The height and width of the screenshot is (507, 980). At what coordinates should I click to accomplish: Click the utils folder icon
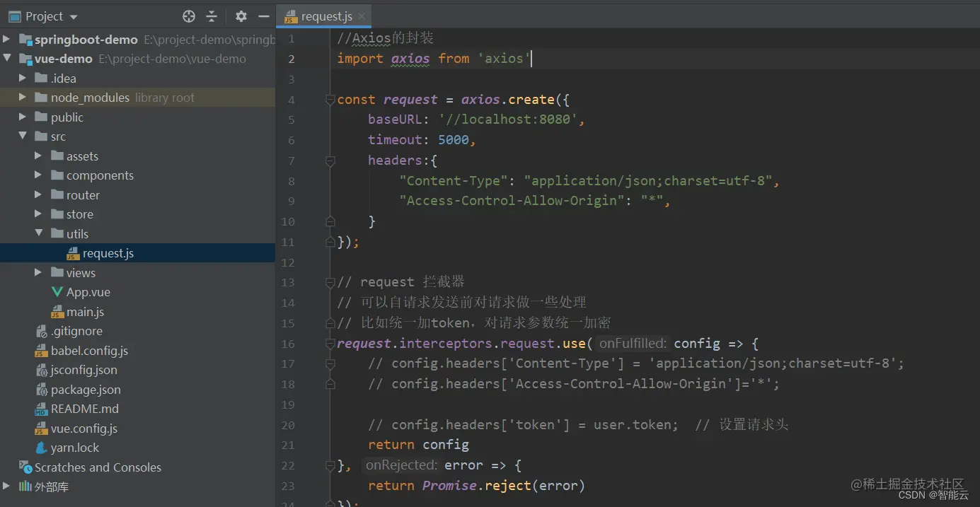tap(57, 233)
